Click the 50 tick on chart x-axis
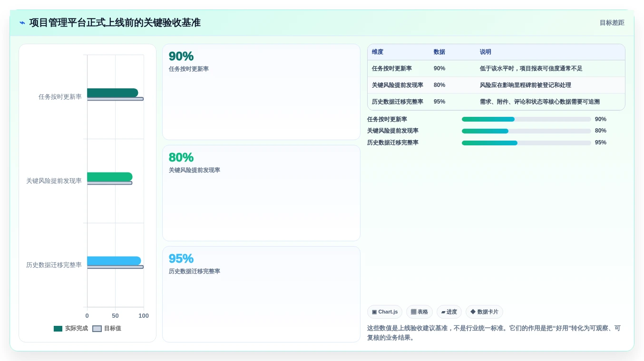 point(115,316)
